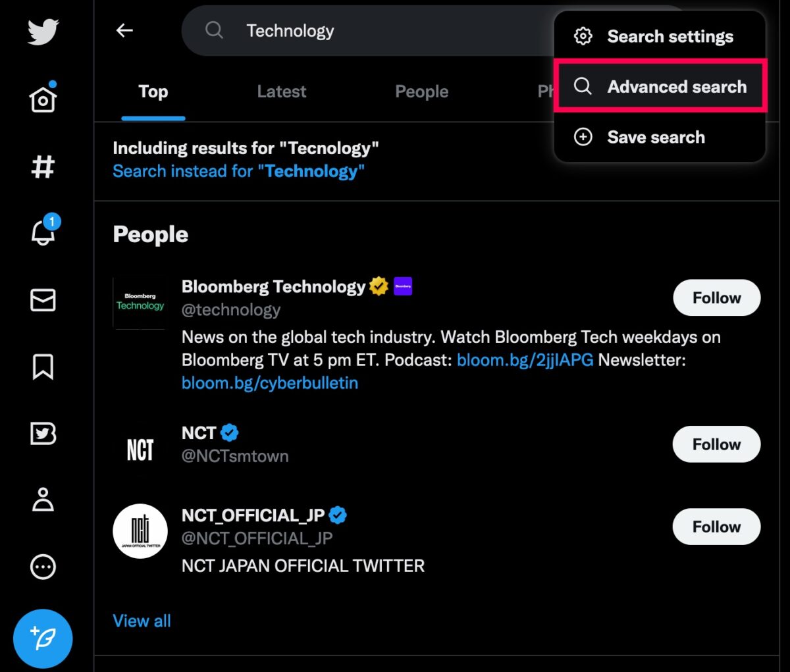Screen dimensions: 790x672
Task: Go back using the left arrow
Action: [125, 30]
